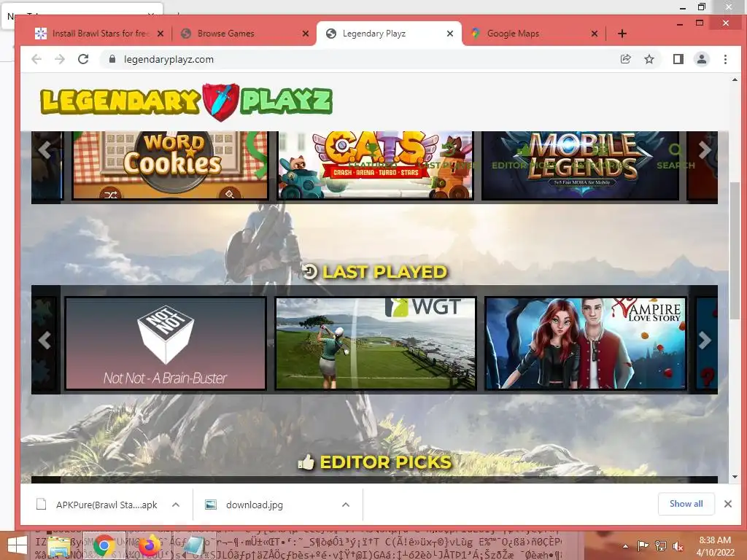Image resolution: width=747 pixels, height=560 pixels.
Task: Select the Legendary Playz tab
Action: [x=389, y=34]
